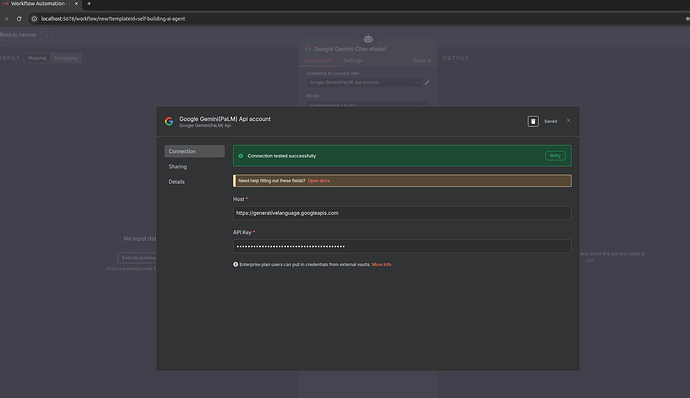The image size is (690, 398).
Task: Click the Google logo in the credential header
Action: click(x=169, y=122)
